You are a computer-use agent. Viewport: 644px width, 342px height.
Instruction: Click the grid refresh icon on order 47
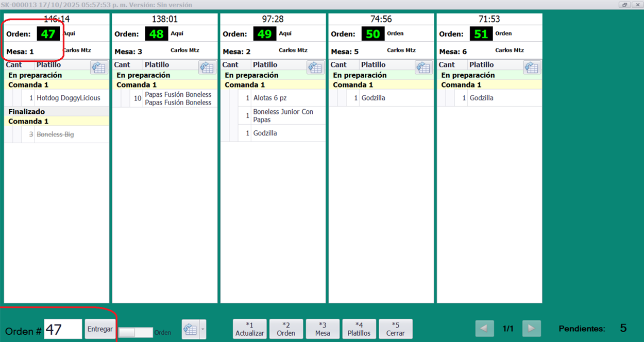click(x=98, y=67)
